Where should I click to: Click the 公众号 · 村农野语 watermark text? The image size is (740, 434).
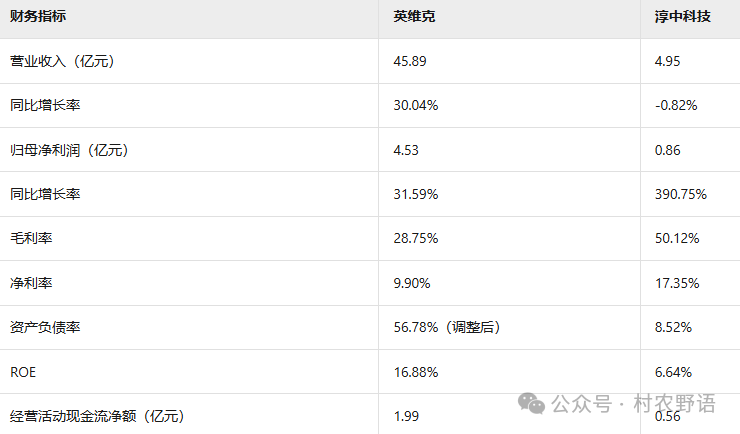pyautogui.click(x=633, y=404)
